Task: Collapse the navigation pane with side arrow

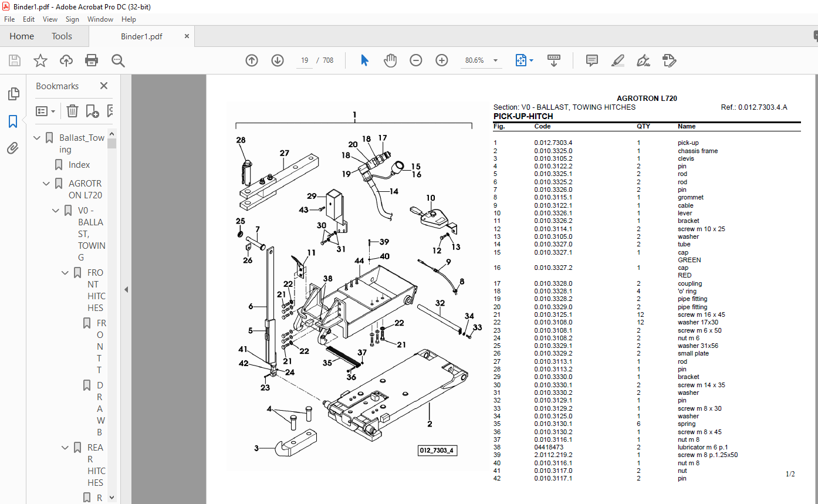Action: tap(126, 289)
